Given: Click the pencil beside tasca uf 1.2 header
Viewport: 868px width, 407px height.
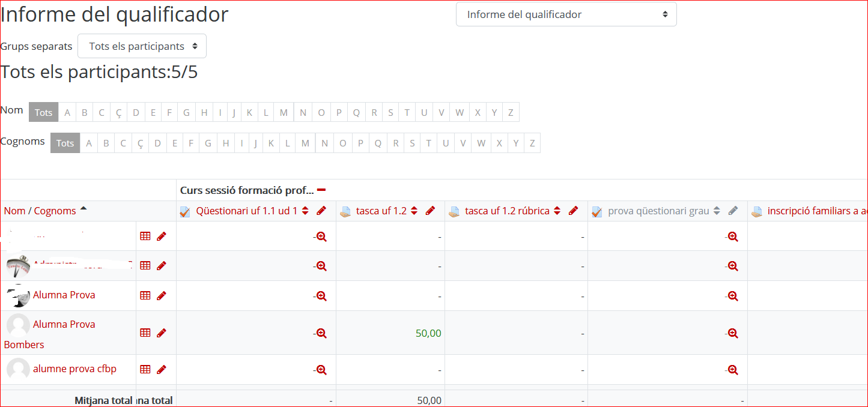Looking at the screenshot, I should click(430, 211).
